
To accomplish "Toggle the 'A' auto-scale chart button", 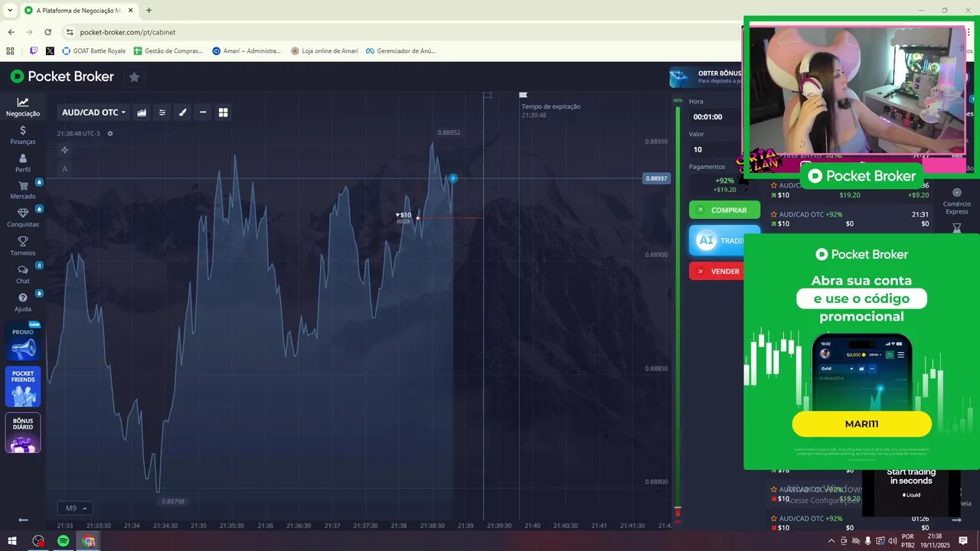I will click(x=65, y=169).
